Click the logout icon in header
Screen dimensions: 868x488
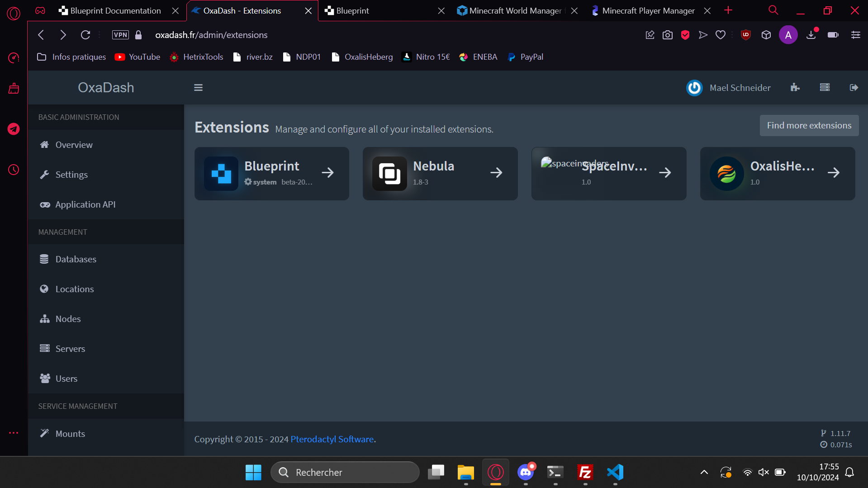point(854,88)
